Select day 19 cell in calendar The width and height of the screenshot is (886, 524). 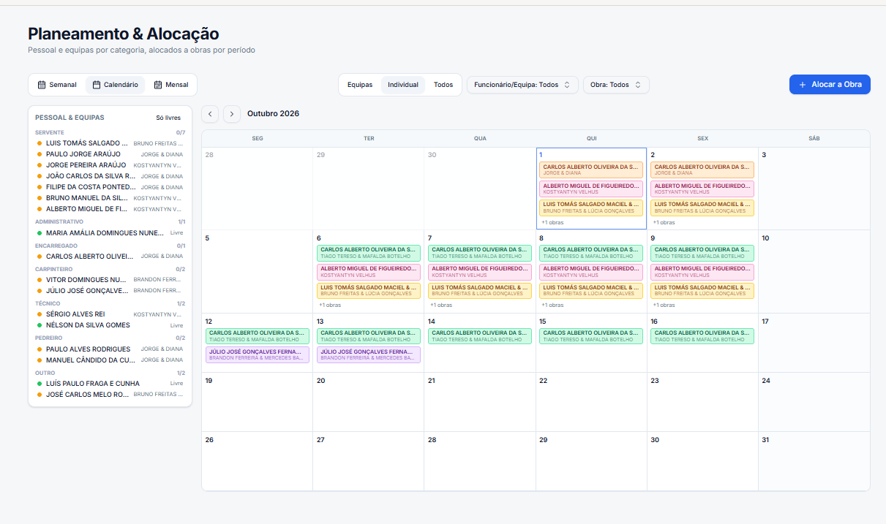[257, 402]
